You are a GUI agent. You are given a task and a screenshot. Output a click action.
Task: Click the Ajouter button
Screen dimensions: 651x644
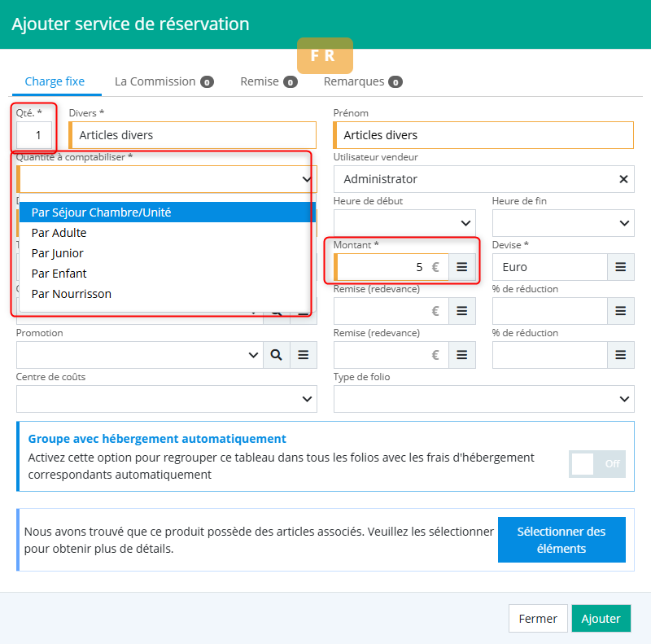point(601,619)
